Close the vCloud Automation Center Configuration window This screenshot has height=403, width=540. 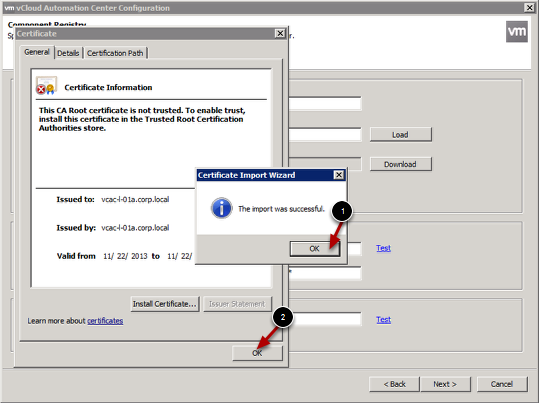click(529, 8)
